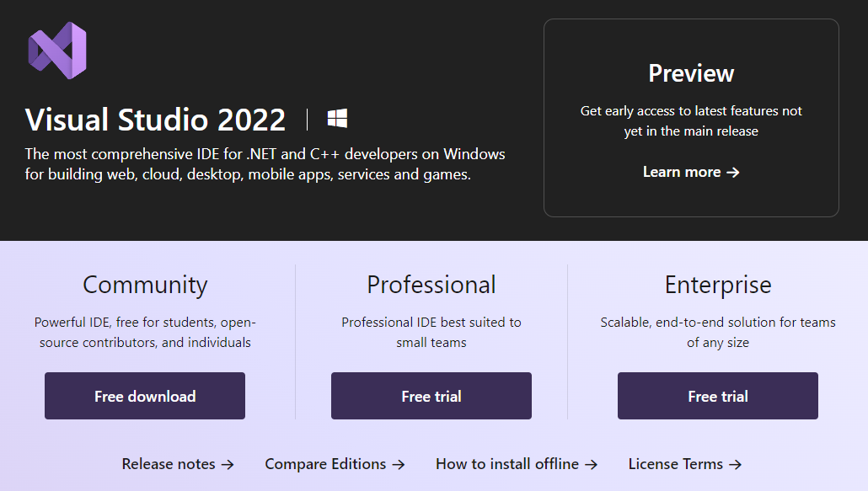Click the arrow next to Learn more
Screen dimensions: 868x491
tap(732, 172)
